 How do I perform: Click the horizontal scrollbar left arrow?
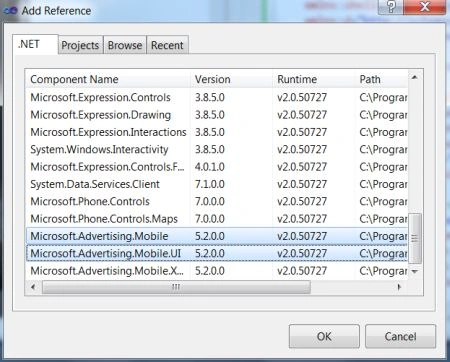point(33,287)
